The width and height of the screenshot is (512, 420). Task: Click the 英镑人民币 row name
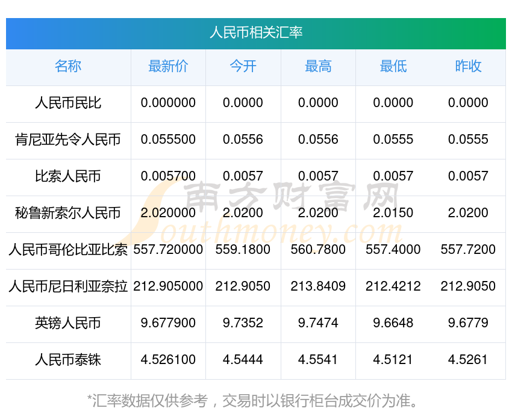[68, 323]
